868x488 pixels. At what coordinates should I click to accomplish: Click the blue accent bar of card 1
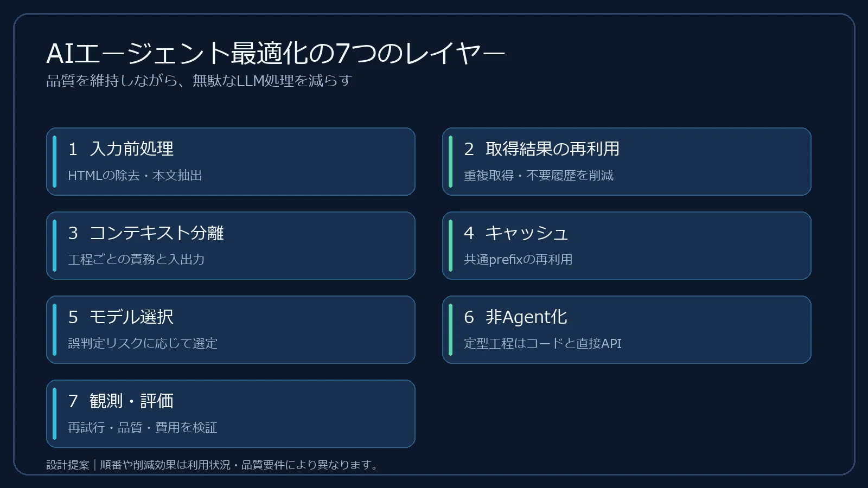54,162
